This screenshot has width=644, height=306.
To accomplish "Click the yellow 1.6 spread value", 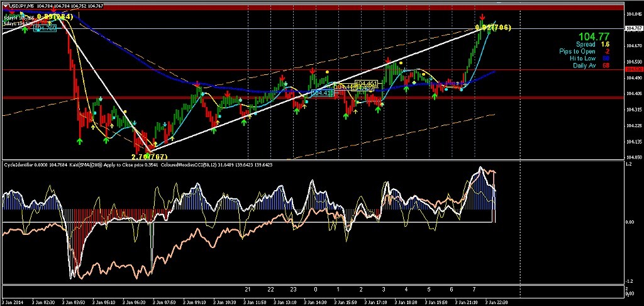I will pos(605,44).
